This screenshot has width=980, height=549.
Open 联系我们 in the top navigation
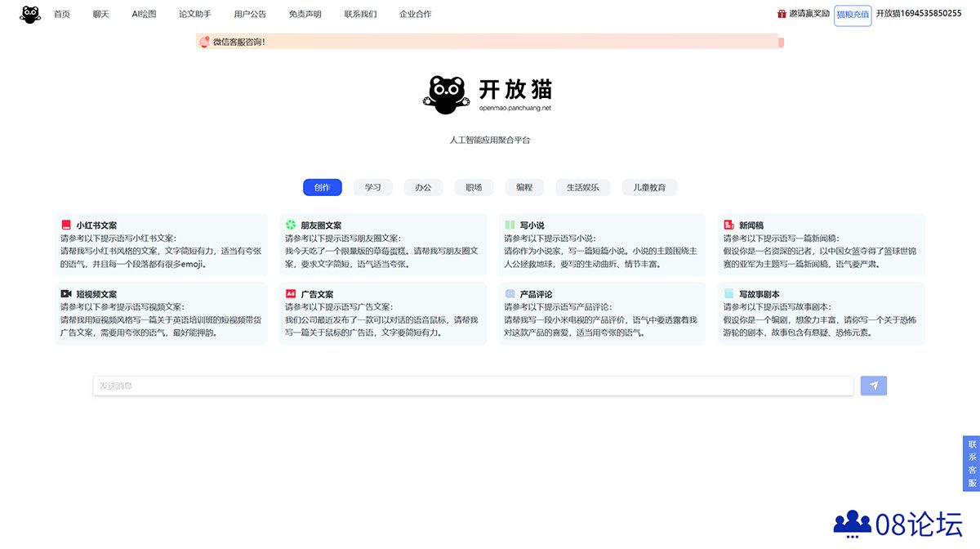pos(360,14)
